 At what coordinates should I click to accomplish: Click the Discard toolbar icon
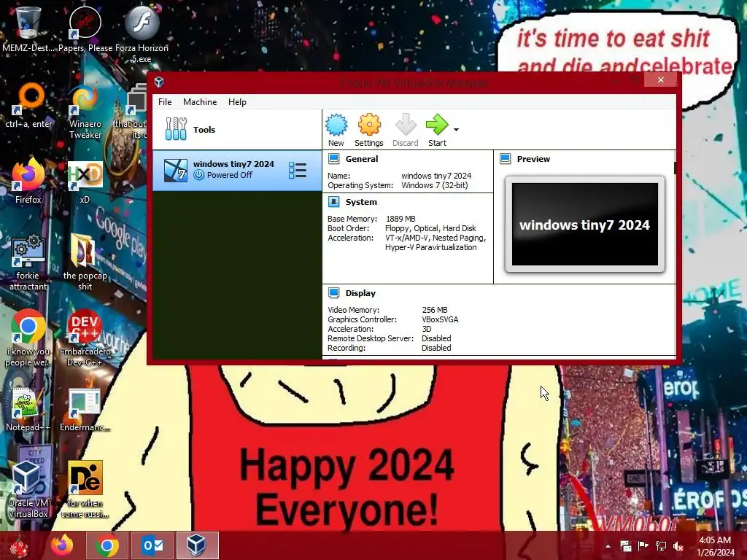[x=406, y=130]
